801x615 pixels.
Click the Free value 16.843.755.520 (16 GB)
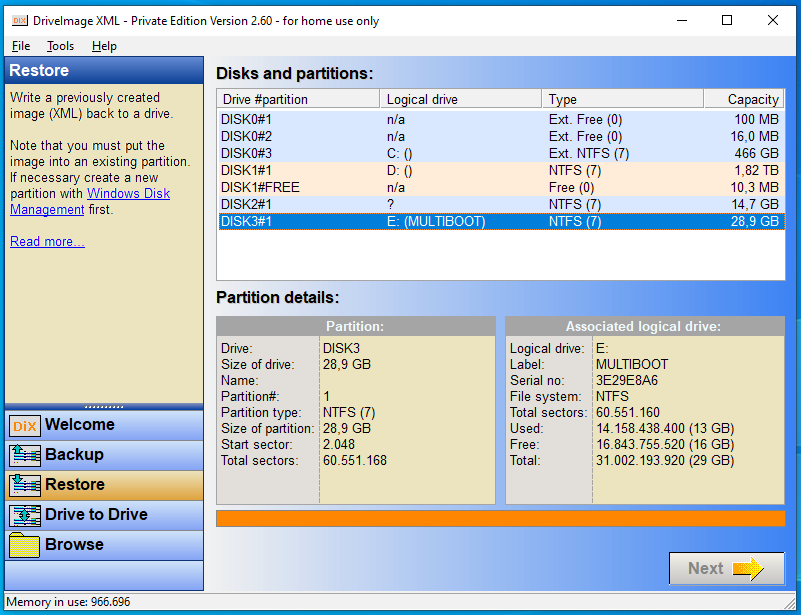coord(665,444)
